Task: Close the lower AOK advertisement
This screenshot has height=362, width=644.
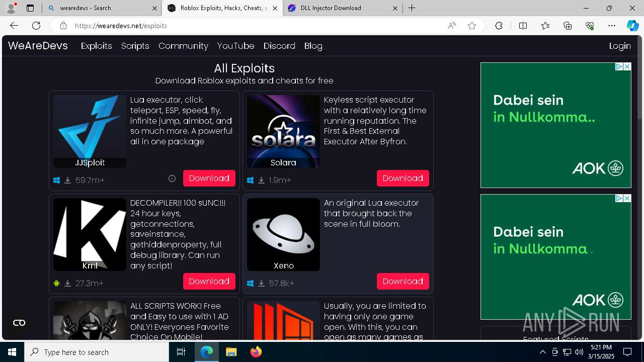Action: pyautogui.click(x=627, y=198)
